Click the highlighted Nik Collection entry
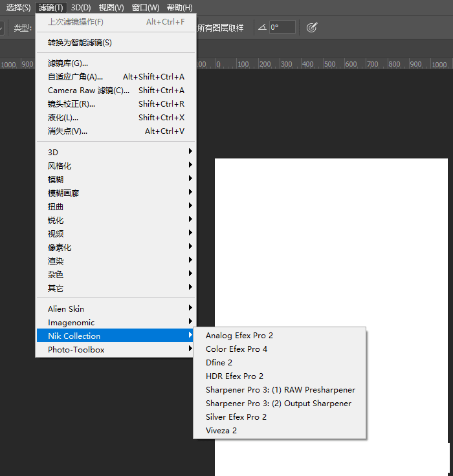Viewport: 453px width, 476px height. pyautogui.click(x=116, y=336)
